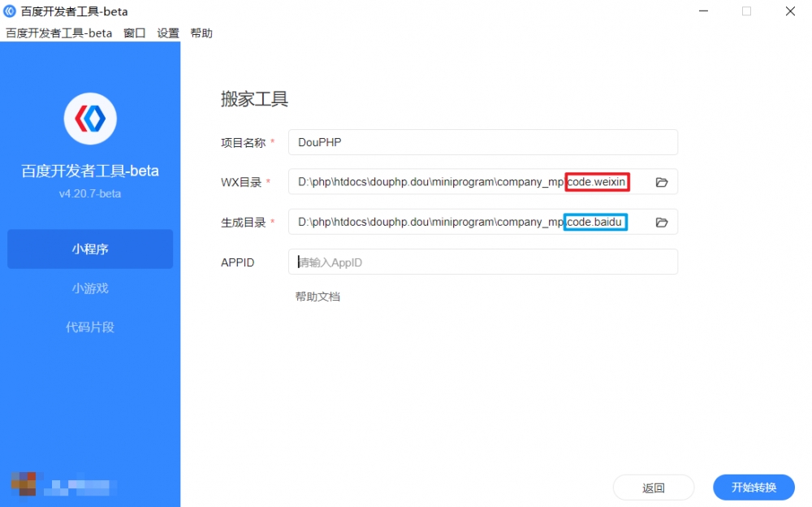Click the v4.20.7-beta version text

click(x=90, y=193)
